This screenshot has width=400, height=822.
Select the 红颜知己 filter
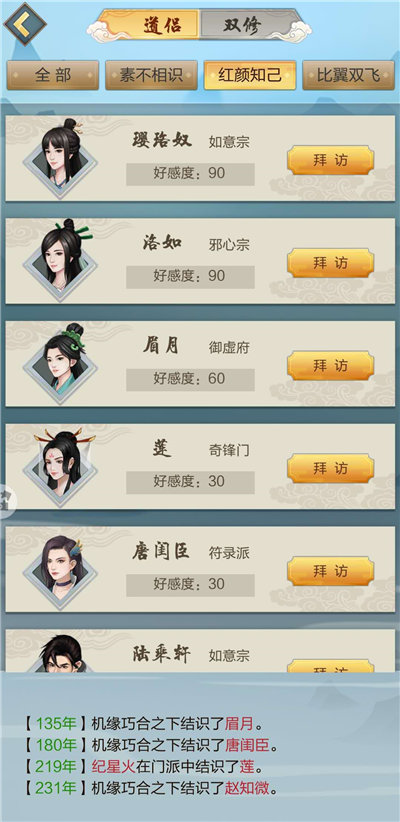tap(250, 75)
